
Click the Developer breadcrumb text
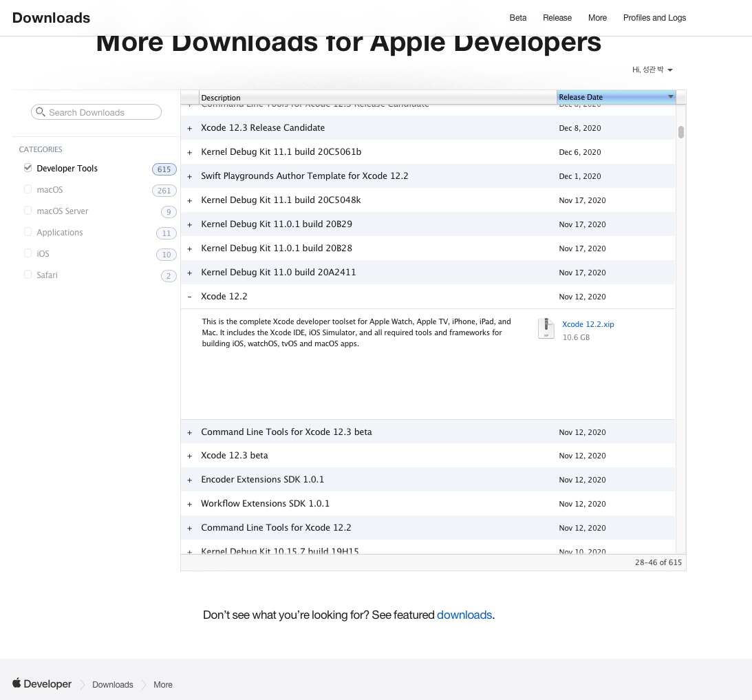point(47,683)
